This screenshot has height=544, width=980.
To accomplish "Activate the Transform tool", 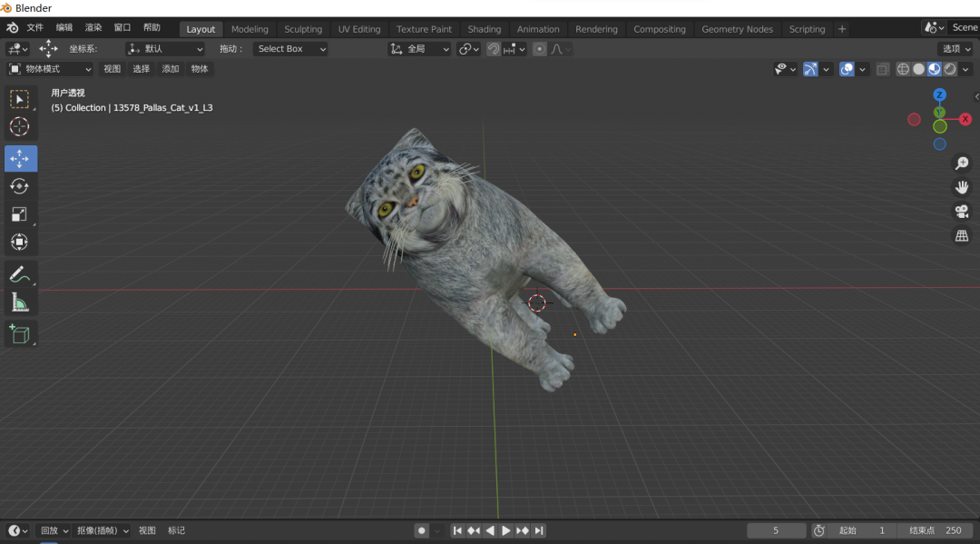I will [19, 242].
